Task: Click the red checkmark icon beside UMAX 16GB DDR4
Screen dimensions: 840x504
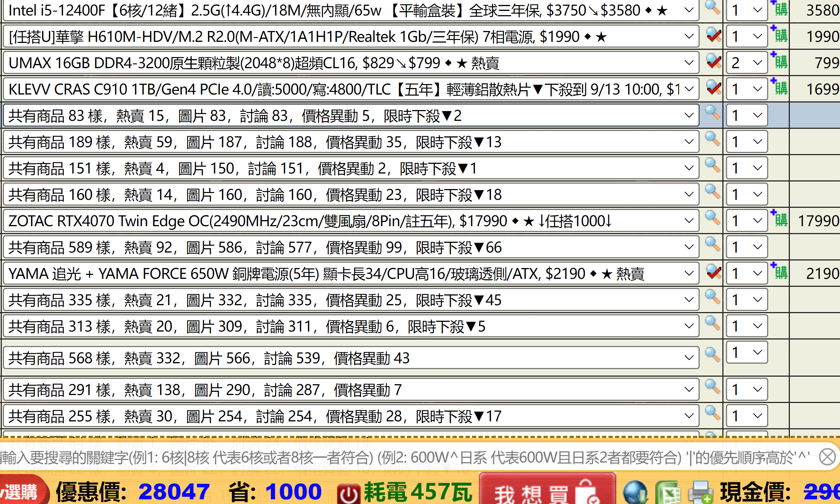Action: click(x=713, y=61)
